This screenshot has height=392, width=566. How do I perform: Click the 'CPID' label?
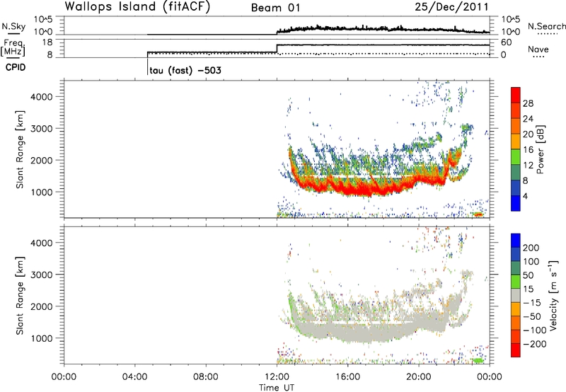[x=16, y=67]
